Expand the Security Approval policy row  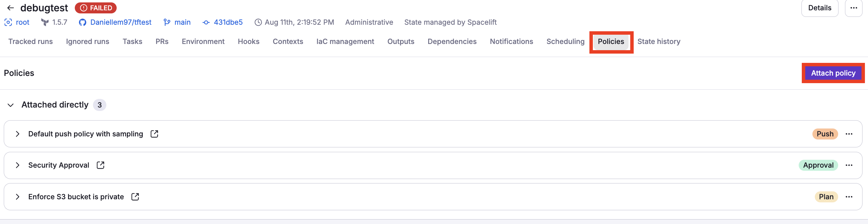click(17, 165)
